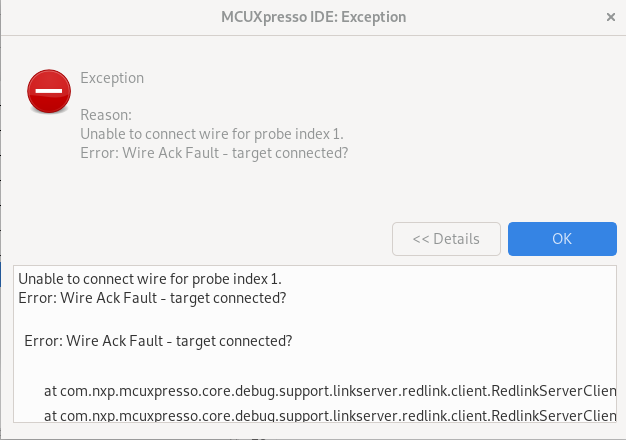Select the grey Exception heading text

pyautogui.click(x=112, y=78)
